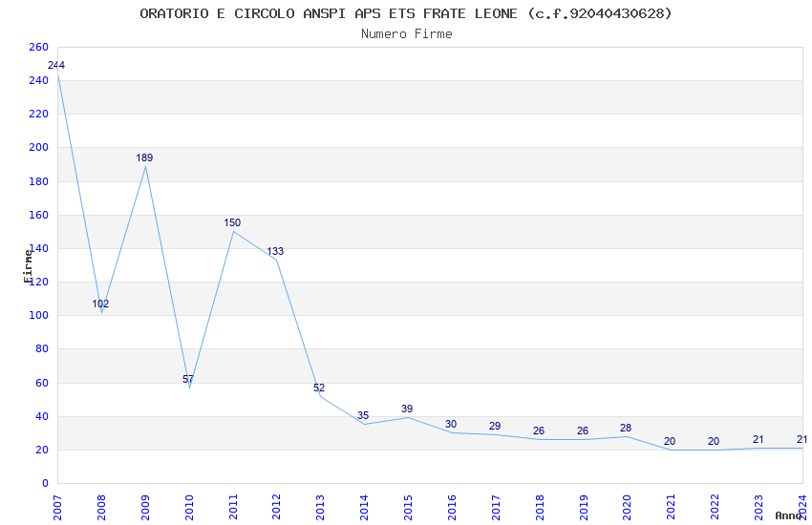The width and height of the screenshot is (812, 525).
Task: Select x-axis year label 2020
Action: coord(627,508)
